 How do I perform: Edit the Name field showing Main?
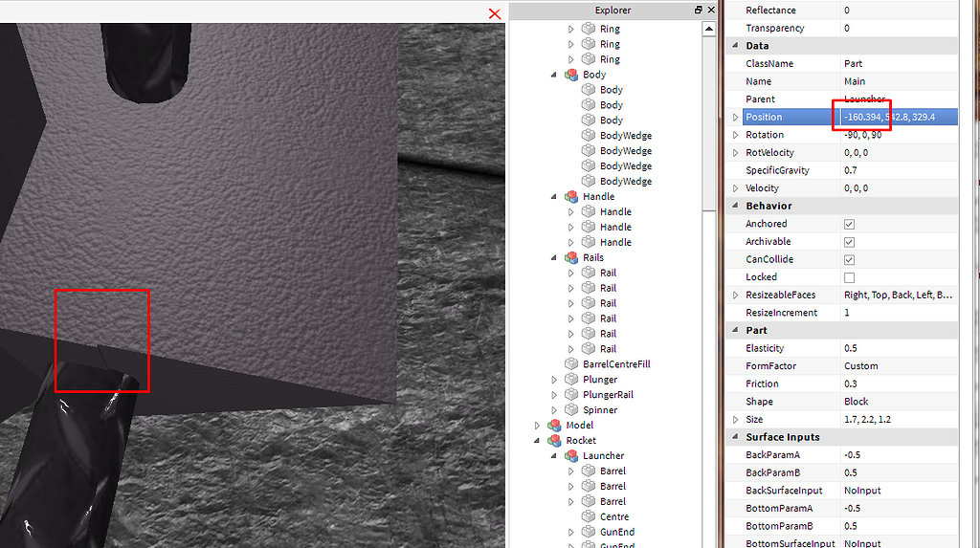click(x=900, y=81)
